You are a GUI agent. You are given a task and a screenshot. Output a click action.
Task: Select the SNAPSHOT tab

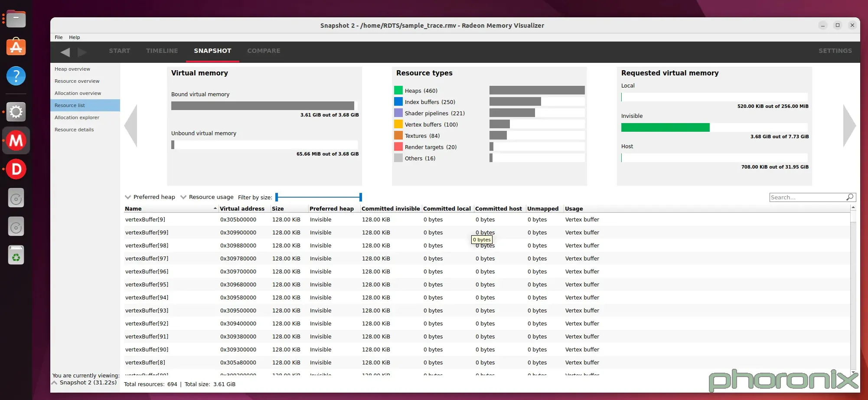tap(212, 51)
